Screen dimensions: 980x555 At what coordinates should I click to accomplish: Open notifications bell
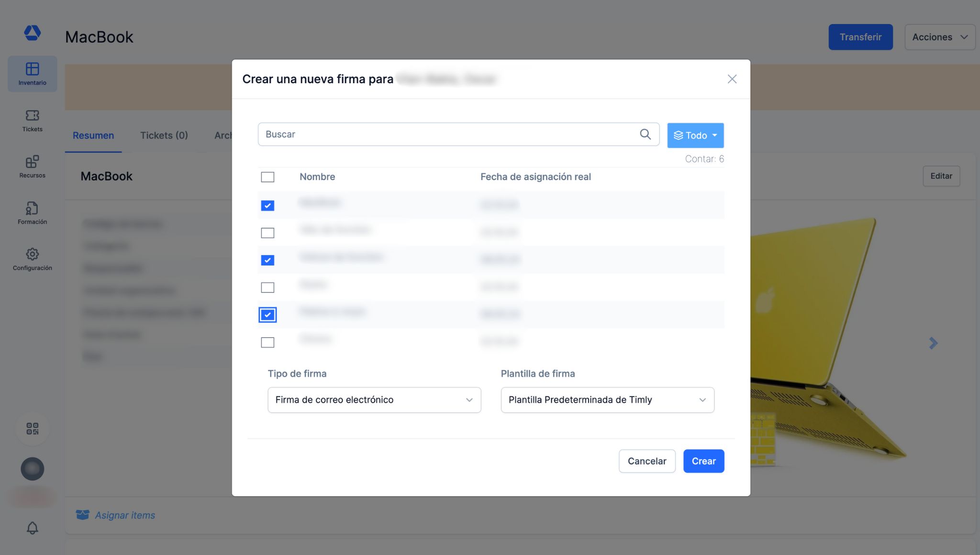click(x=32, y=528)
